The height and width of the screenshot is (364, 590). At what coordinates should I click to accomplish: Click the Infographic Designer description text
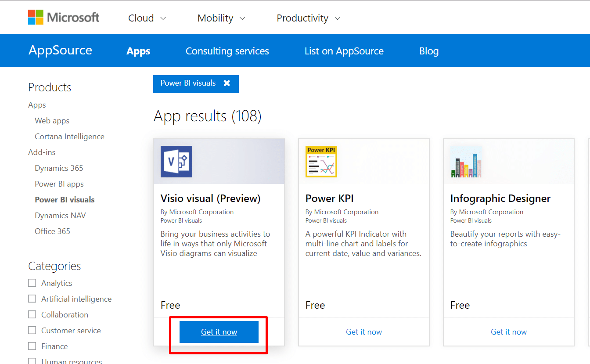click(506, 239)
